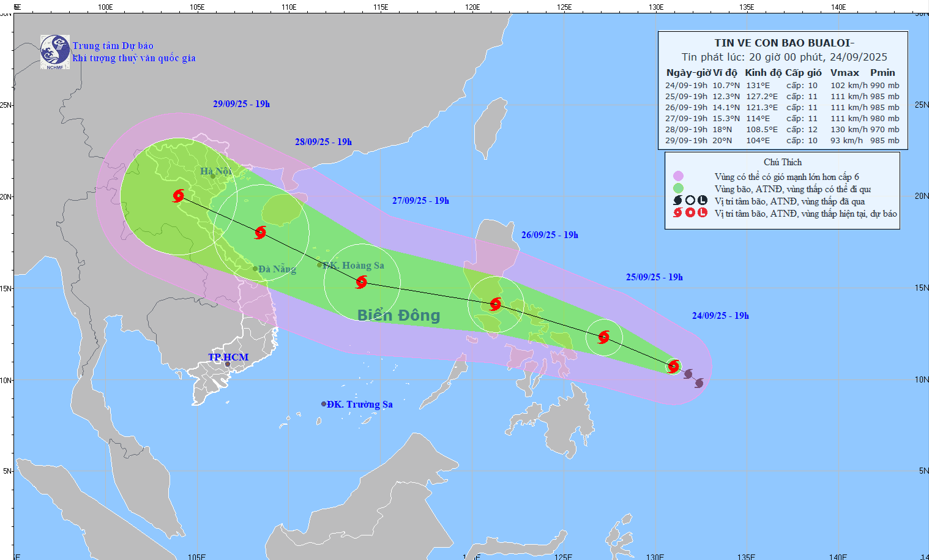Click the TP.HCM city marker
The image size is (929, 560).
pos(228,364)
